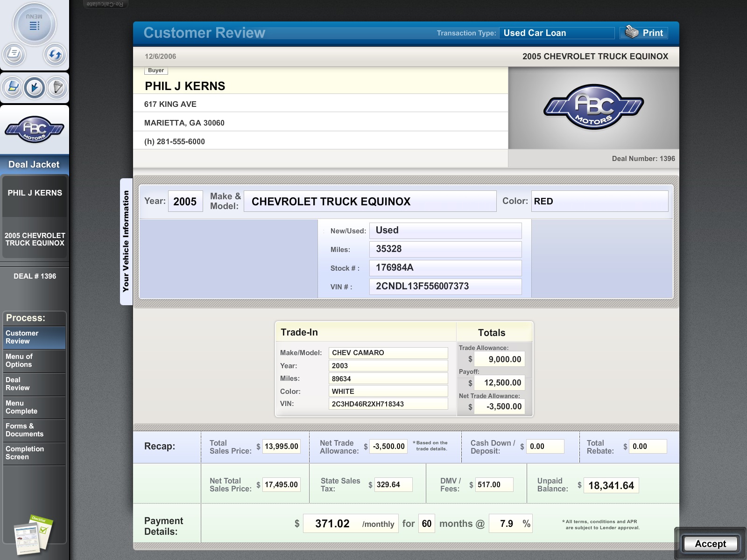Click the buyer name PHIL J KERNS field
This screenshot has height=560, width=747.
320,86
